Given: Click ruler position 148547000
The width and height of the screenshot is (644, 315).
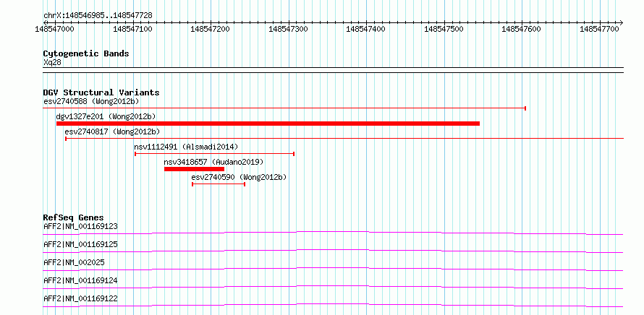Looking at the screenshot, I should (54, 29).
